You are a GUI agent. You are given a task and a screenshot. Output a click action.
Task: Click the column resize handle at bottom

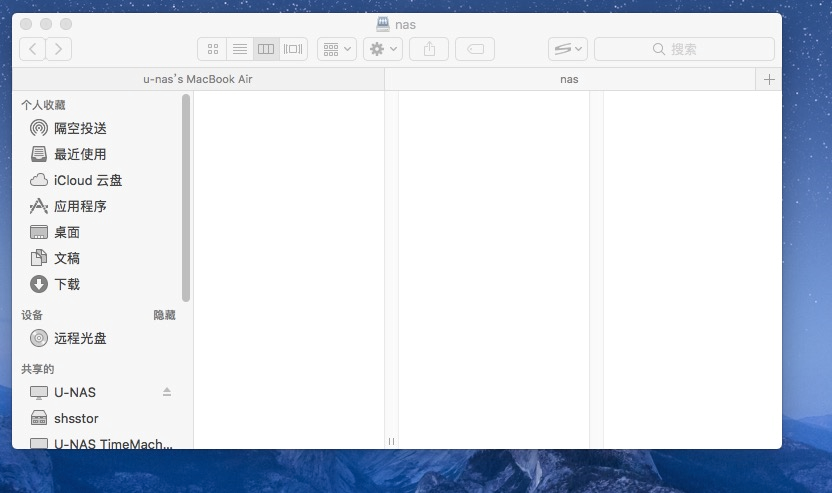coord(391,442)
